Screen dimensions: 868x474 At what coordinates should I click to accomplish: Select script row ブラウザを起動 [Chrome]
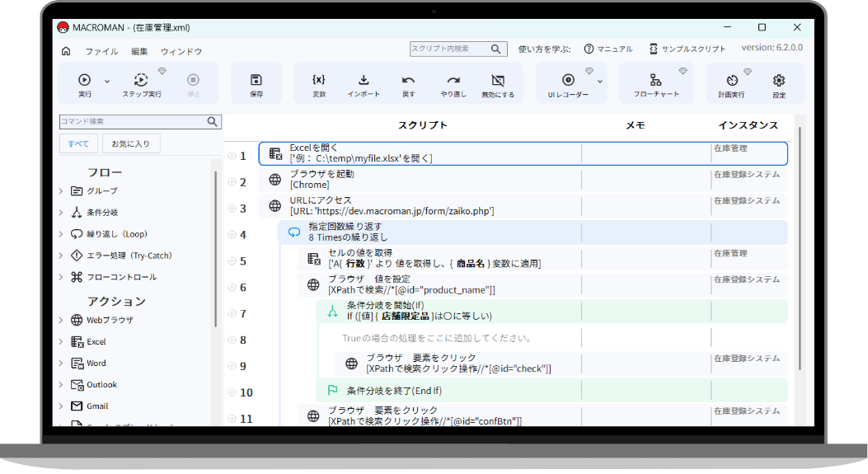pyautogui.click(x=523, y=180)
